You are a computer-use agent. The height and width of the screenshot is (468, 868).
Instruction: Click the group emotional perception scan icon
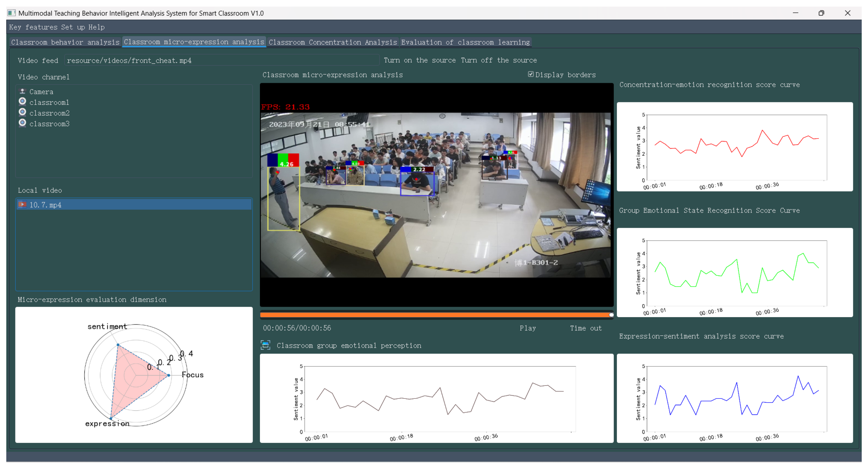pos(266,345)
